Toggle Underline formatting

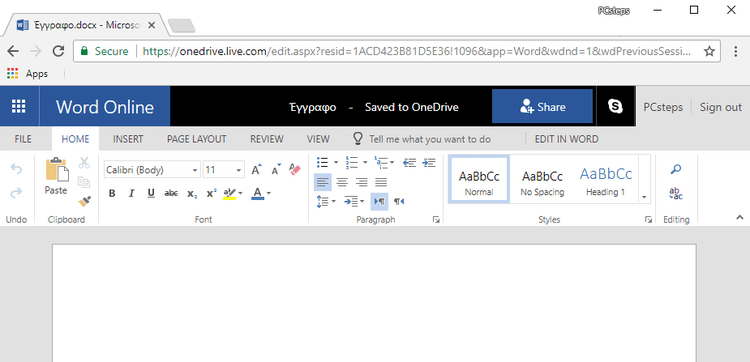[151, 193]
